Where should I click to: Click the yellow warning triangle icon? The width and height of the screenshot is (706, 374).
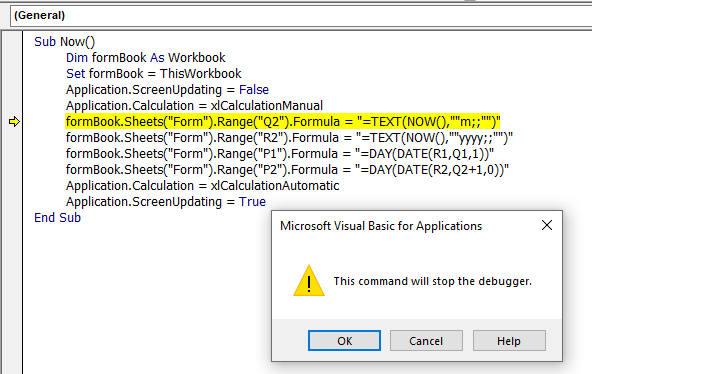tap(309, 280)
